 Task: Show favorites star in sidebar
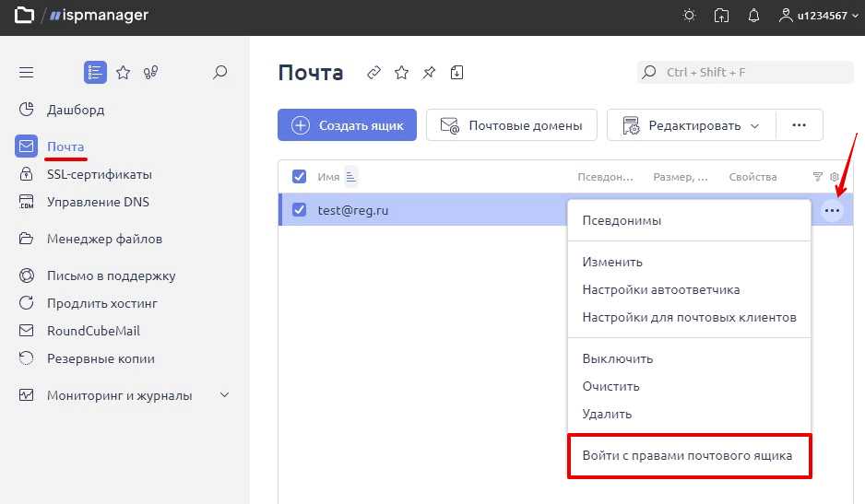coord(123,72)
